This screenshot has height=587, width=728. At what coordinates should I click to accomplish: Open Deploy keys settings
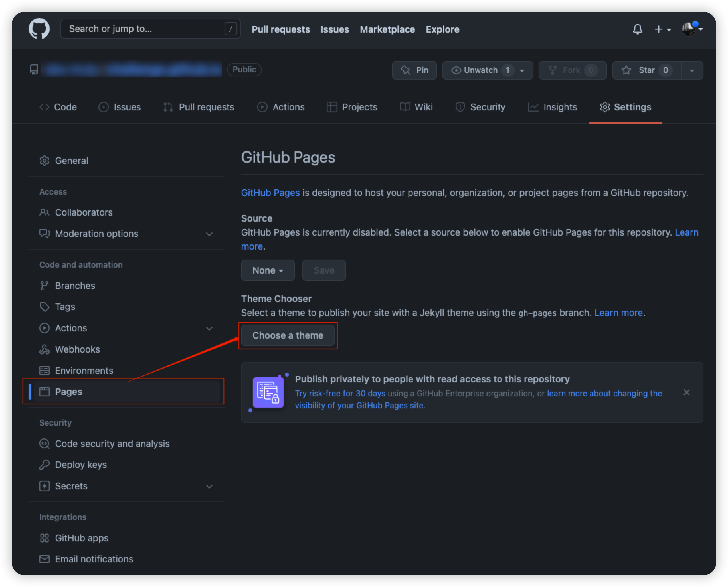point(80,465)
